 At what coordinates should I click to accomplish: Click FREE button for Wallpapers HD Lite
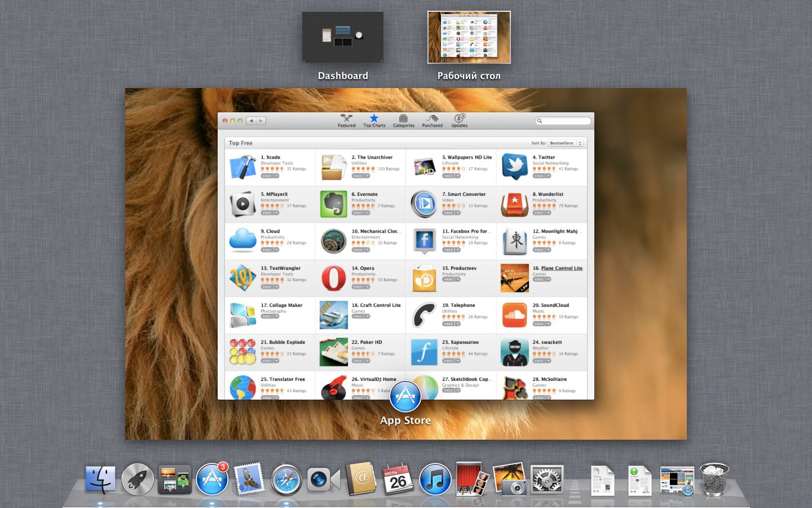[x=448, y=176]
